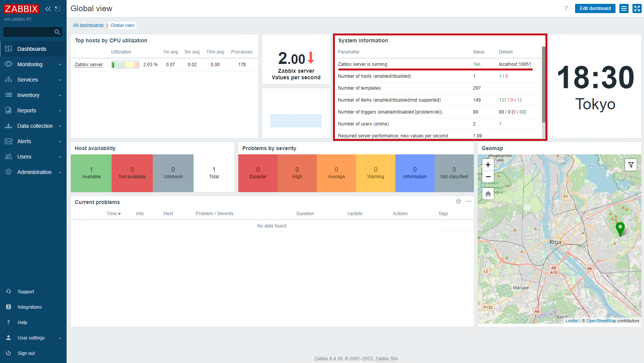Image resolution: width=644 pixels, height=363 pixels.
Task: Click the Data collection download icon
Action: pos(8,126)
